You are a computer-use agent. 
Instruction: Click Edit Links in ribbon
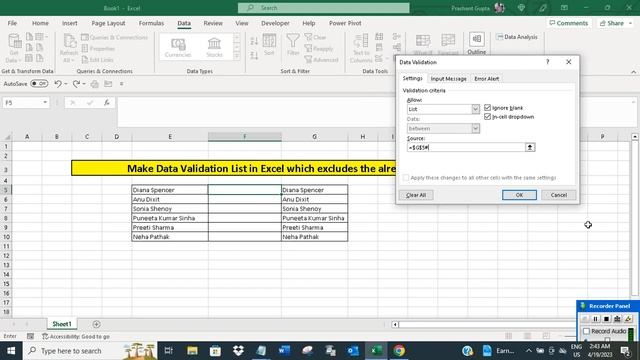click(97, 60)
